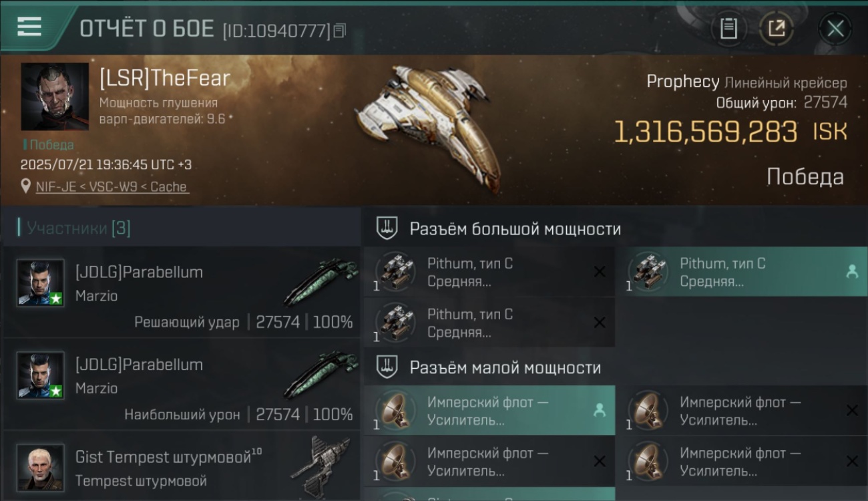Copy the battle report ID using the copy icon

[x=340, y=31]
